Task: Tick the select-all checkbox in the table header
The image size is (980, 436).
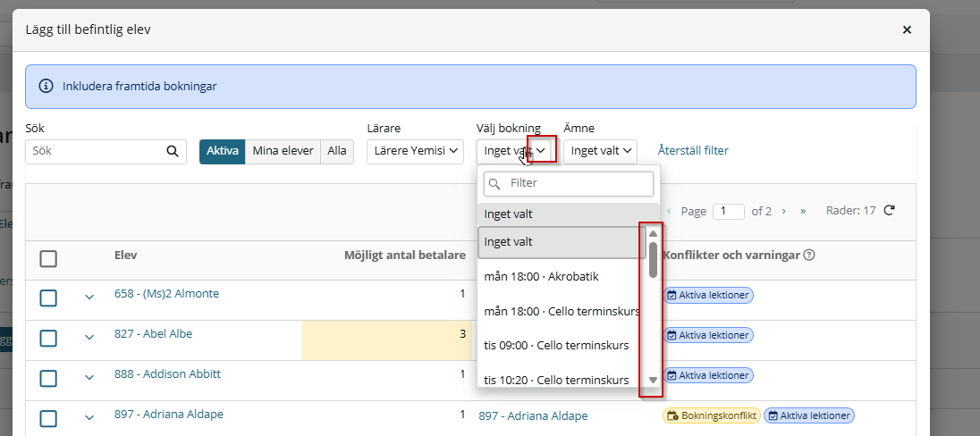Action: coord(48,258)
